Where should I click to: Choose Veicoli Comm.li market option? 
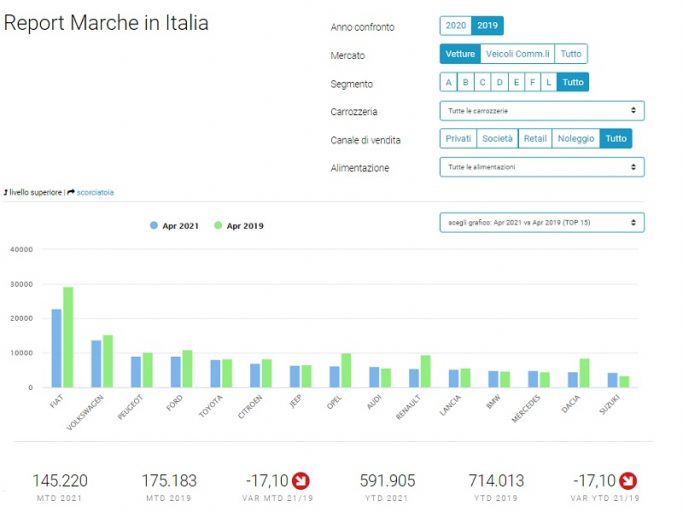tap(517, 54)
